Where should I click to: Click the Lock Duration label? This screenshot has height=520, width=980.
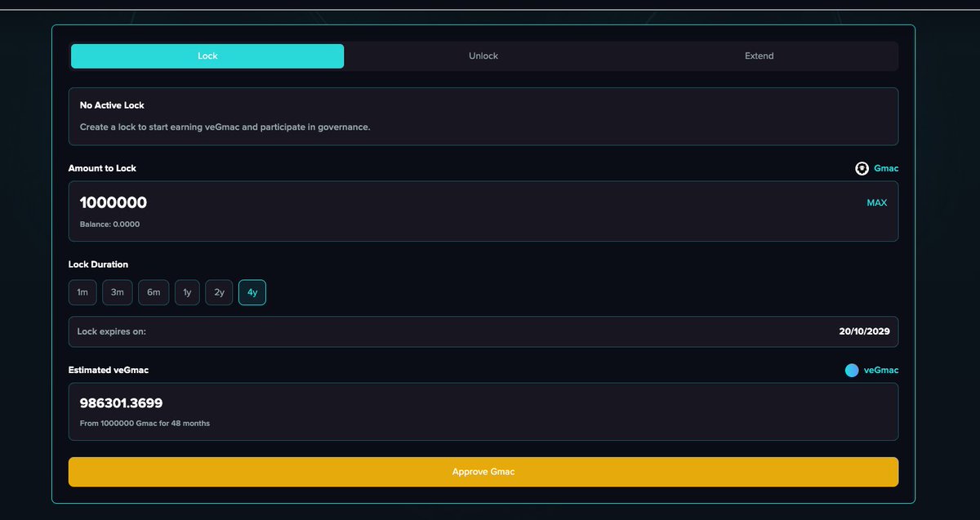click(98, 264)
